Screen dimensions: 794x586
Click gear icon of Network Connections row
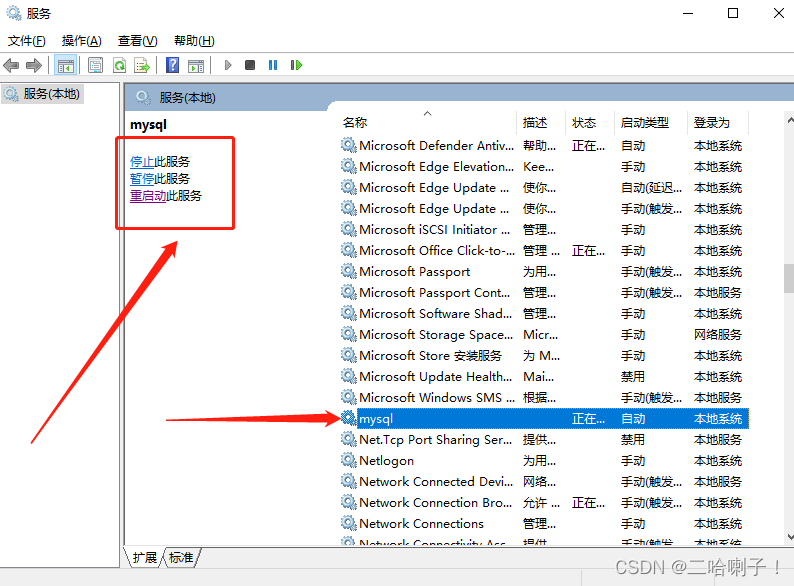tap(348, 523)
